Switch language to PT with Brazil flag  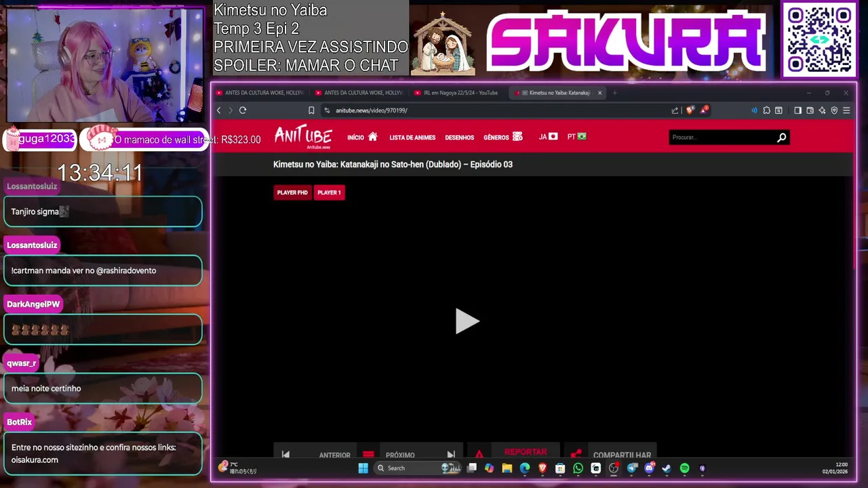click(576, 137)
